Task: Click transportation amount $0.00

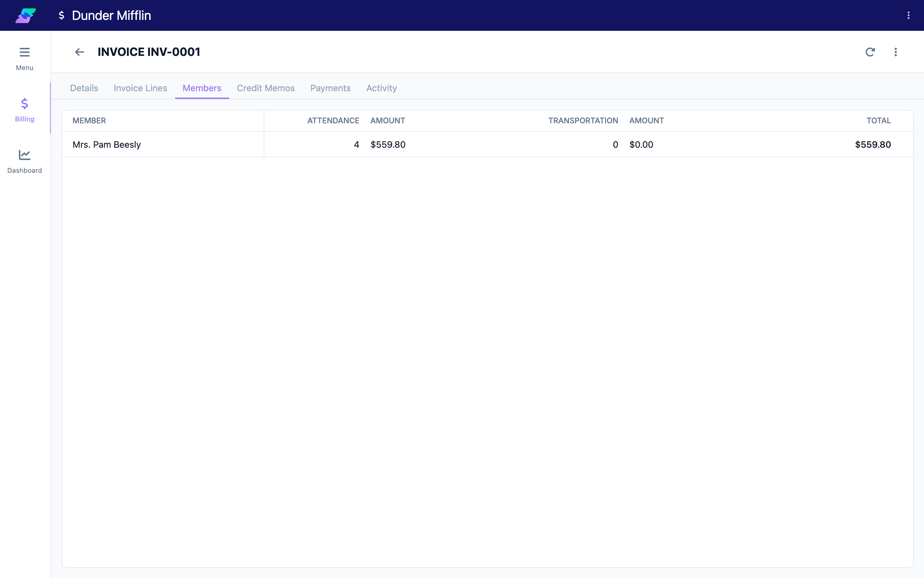Action: click(641, 144)
